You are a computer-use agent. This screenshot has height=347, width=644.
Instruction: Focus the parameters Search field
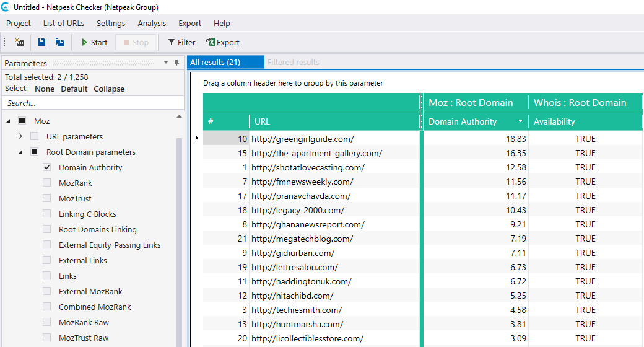93,103
